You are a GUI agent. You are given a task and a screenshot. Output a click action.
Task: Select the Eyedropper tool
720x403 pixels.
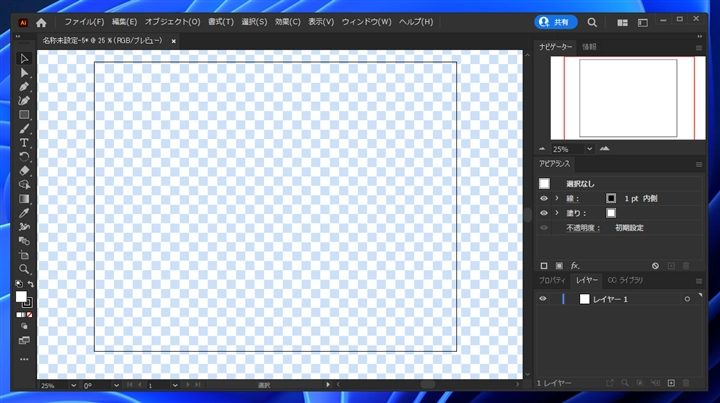point(24,213)
